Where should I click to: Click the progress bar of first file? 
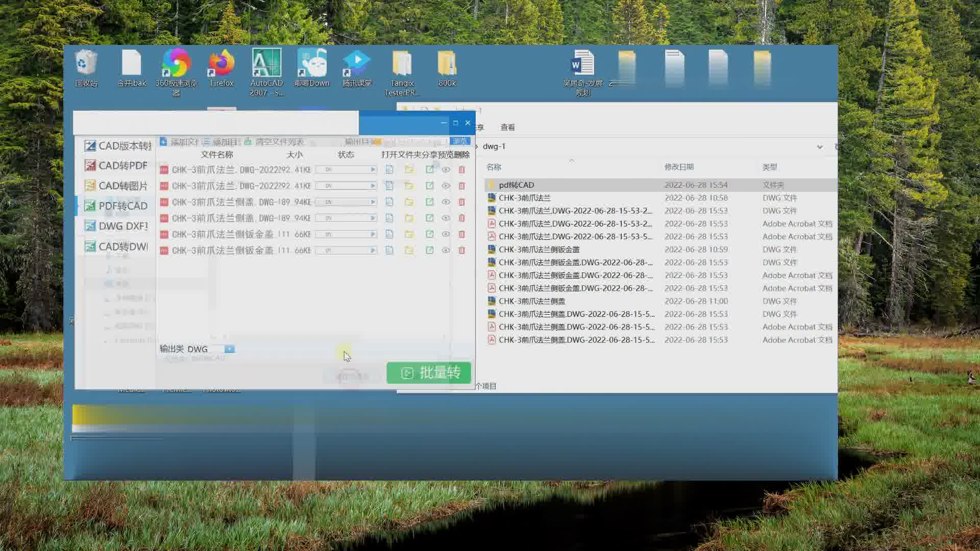346,169
